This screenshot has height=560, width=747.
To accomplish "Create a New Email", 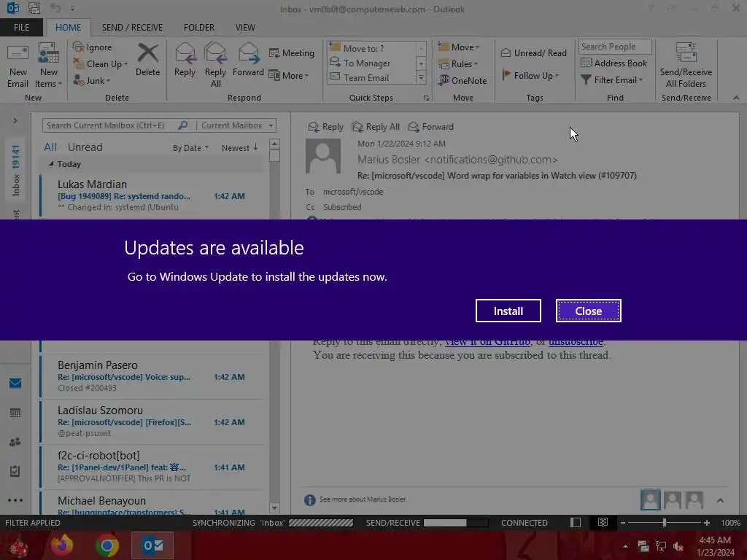I will tap(18, 66).
